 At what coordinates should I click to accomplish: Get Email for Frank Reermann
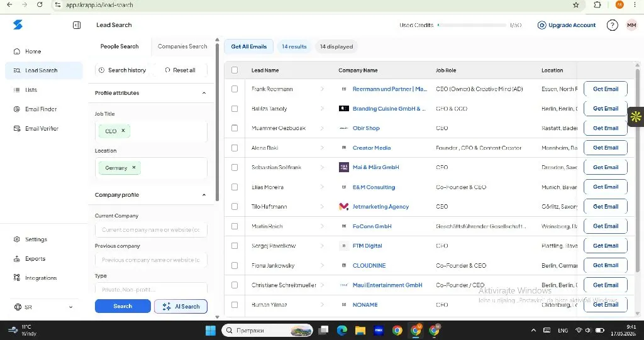tap(606, 89)
